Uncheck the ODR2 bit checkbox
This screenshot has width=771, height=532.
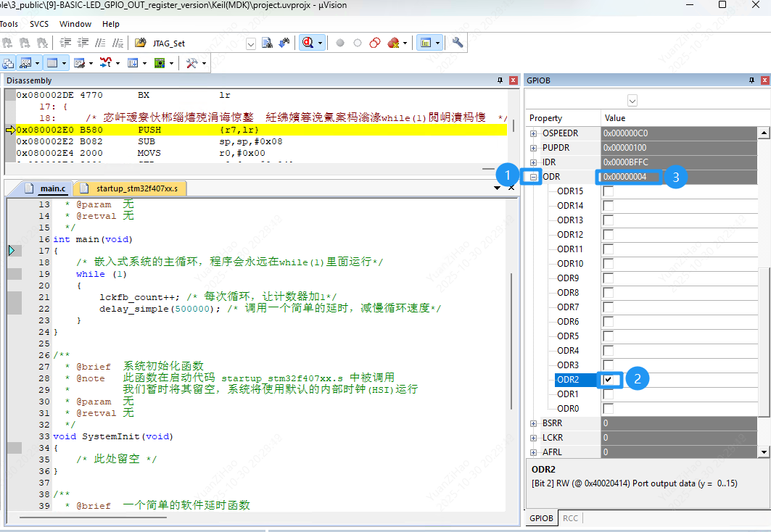(608, 378)
